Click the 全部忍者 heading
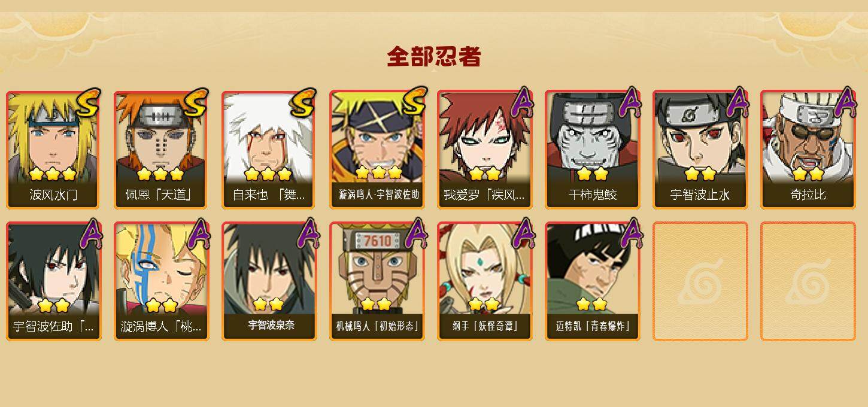This screenshot has height=407, width=868. (434, 57)
